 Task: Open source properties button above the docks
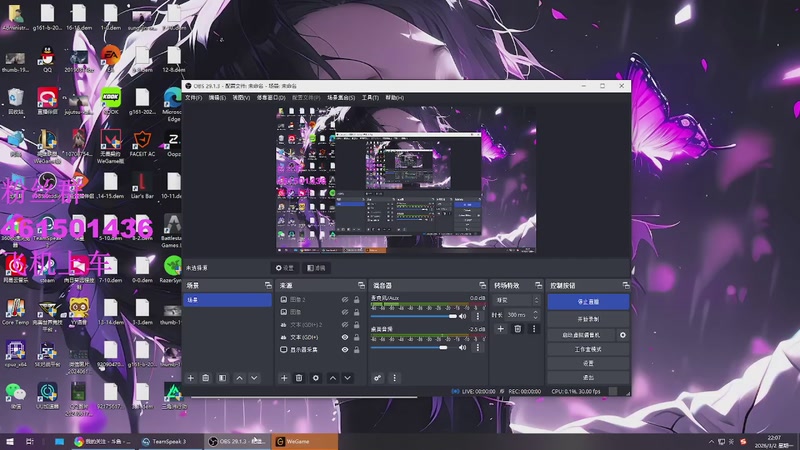285,268
